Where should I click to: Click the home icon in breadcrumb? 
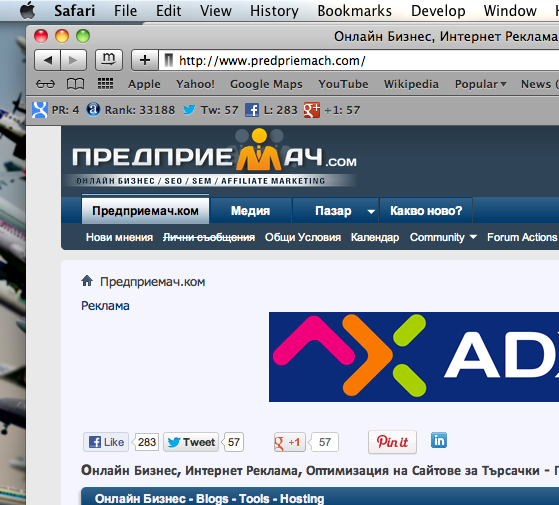coord(87,281)
